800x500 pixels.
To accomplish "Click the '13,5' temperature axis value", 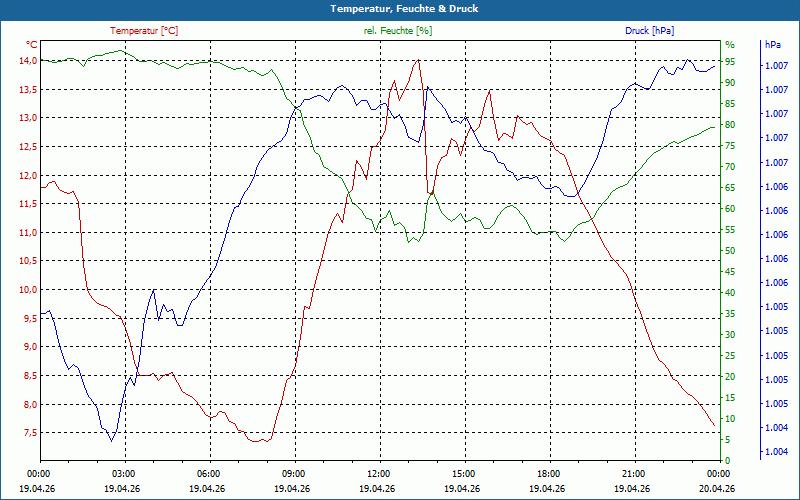I will pos(29,89).
